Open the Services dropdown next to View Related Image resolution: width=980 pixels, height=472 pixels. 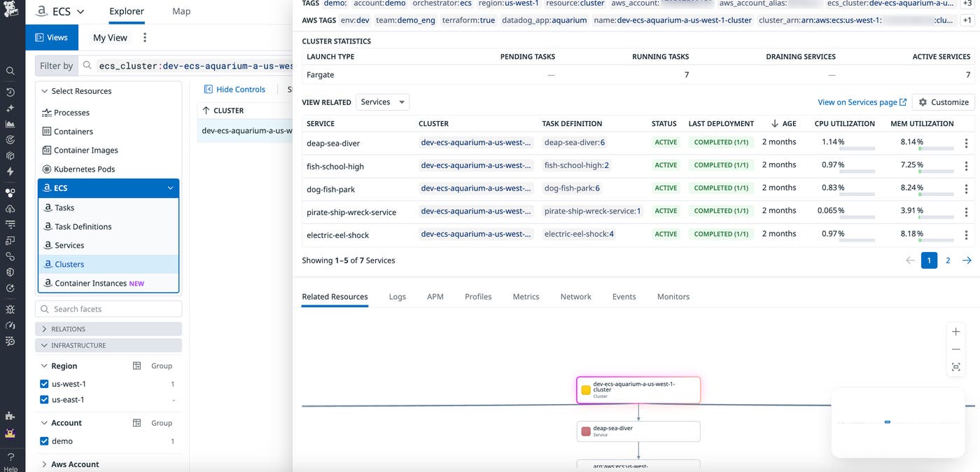tap(382, 102)
